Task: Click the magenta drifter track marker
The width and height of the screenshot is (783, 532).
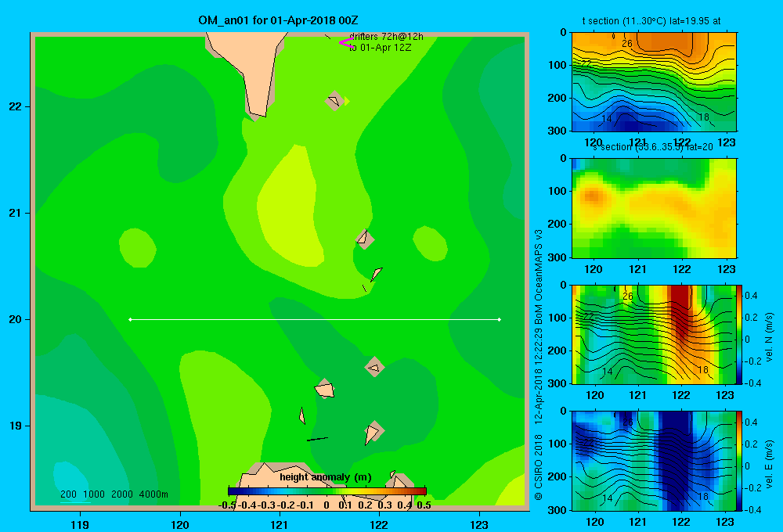Action: (x=346, y=42)
